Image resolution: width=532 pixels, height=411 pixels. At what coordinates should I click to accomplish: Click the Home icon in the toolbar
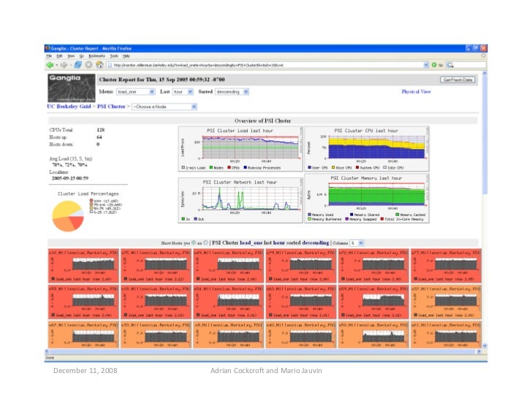point(99,65)
